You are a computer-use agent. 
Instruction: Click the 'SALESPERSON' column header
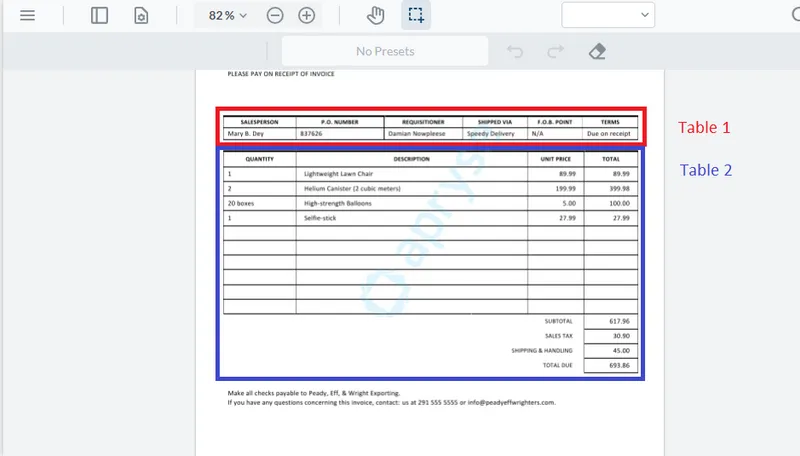pos(259,122)
